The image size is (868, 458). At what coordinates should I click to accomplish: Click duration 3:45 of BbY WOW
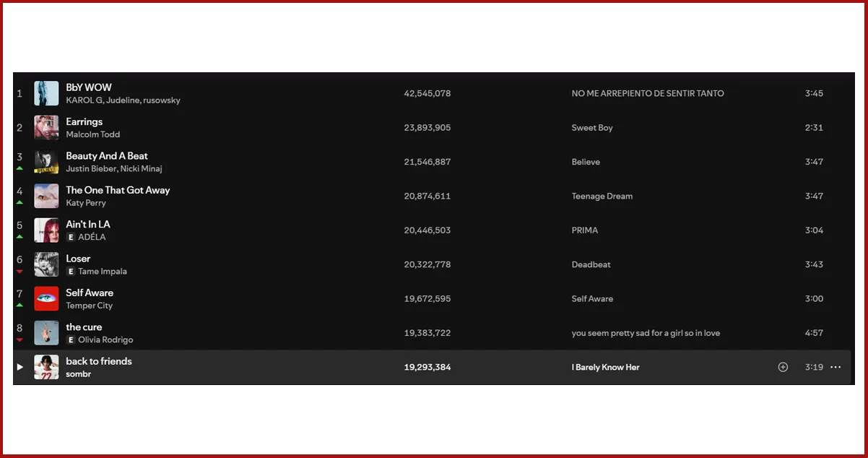814,93
